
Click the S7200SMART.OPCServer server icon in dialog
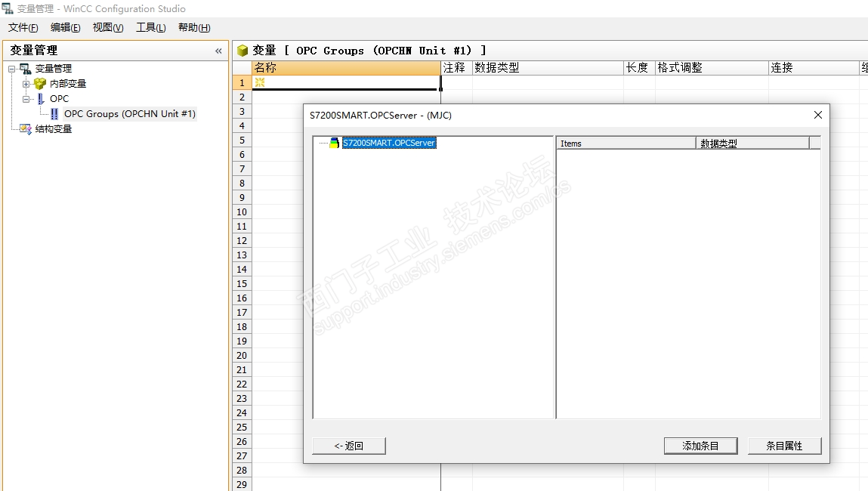[335, 143]
